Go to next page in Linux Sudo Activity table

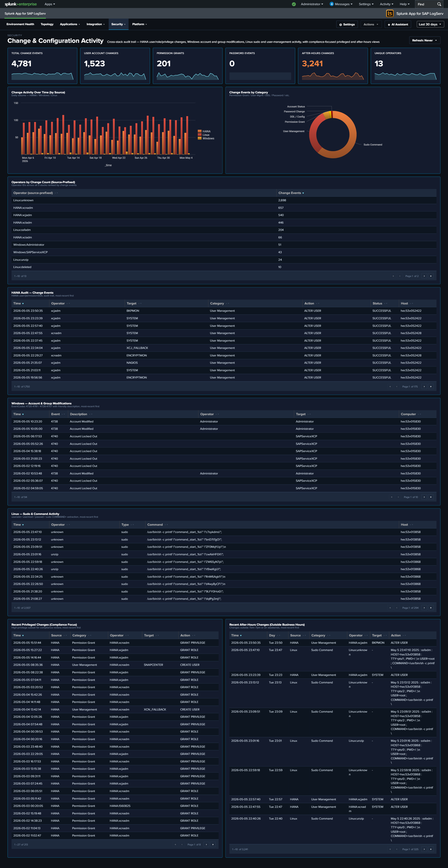[424, 608]
